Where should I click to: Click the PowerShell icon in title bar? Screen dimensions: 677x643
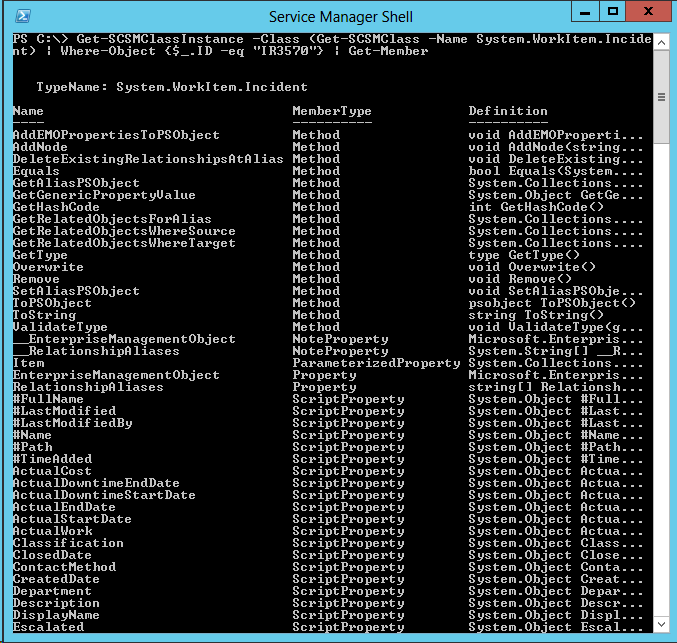(22, 16)
